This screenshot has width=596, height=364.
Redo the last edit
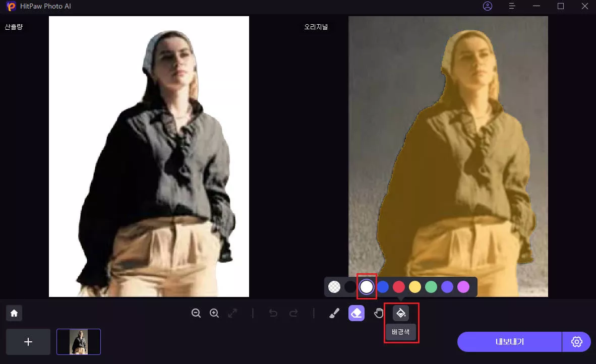click(x=293, y=313)
